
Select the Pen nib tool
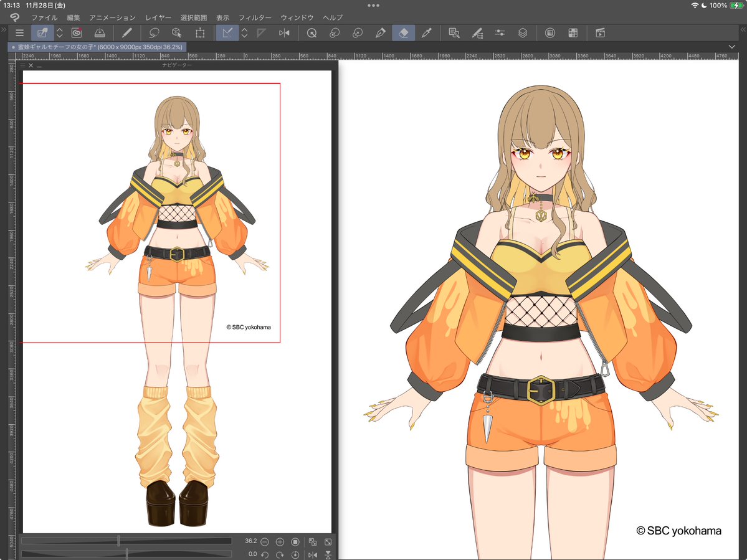(x=380, y=33)
